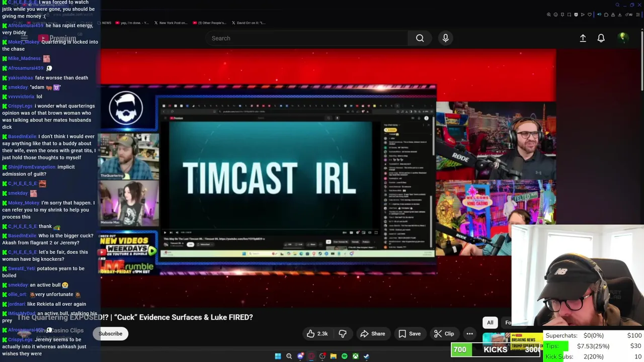This screenshot has height=362, width=644.
Task: Click the 700 KICKS goal progress bar
Action: click(497, 349)
